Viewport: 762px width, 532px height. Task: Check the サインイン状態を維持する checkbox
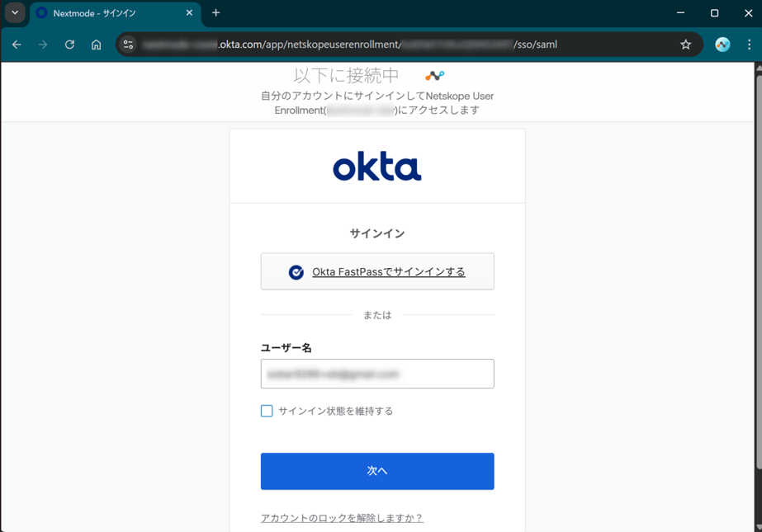click(267, 411)
